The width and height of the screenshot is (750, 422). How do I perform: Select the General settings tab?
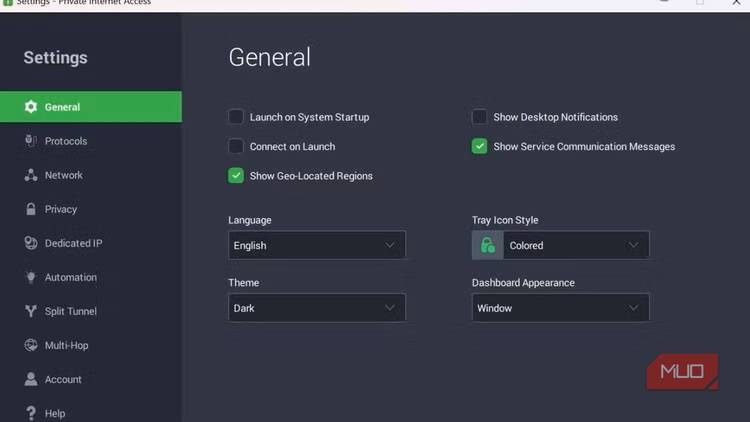tap(91, 107)
